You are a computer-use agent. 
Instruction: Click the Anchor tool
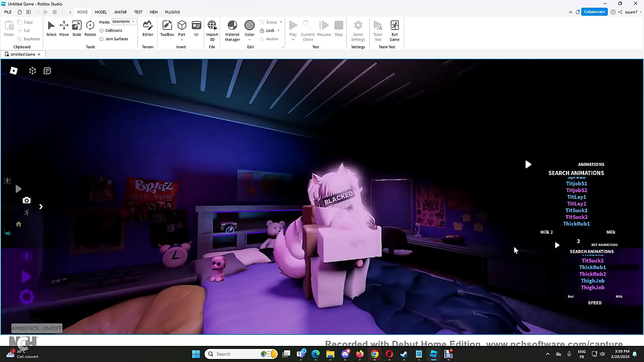(x=269, y=39)
